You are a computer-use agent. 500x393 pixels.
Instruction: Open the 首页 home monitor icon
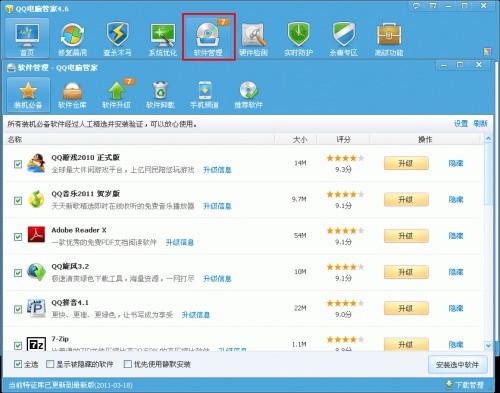27,38
